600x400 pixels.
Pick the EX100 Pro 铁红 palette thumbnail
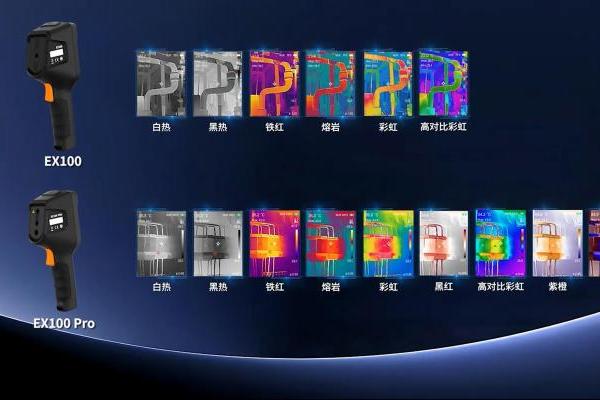[x=274, y=243]
